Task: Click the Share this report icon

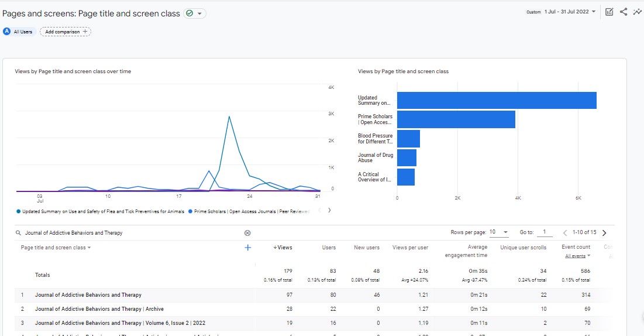Action: point(624,12)
